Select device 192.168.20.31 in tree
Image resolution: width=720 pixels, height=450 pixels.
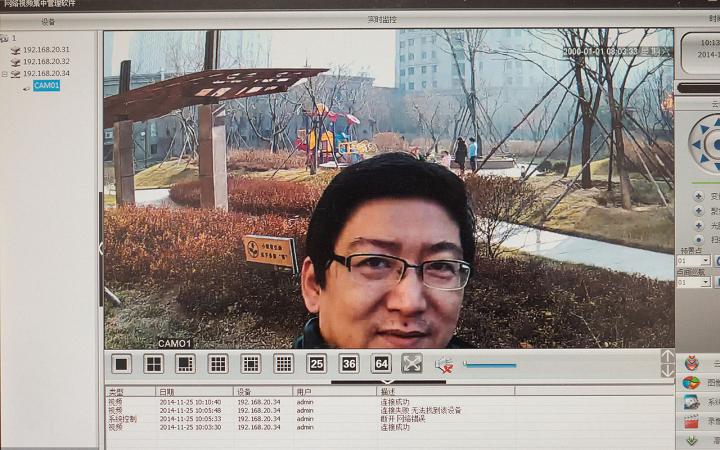tap(46, 50)
